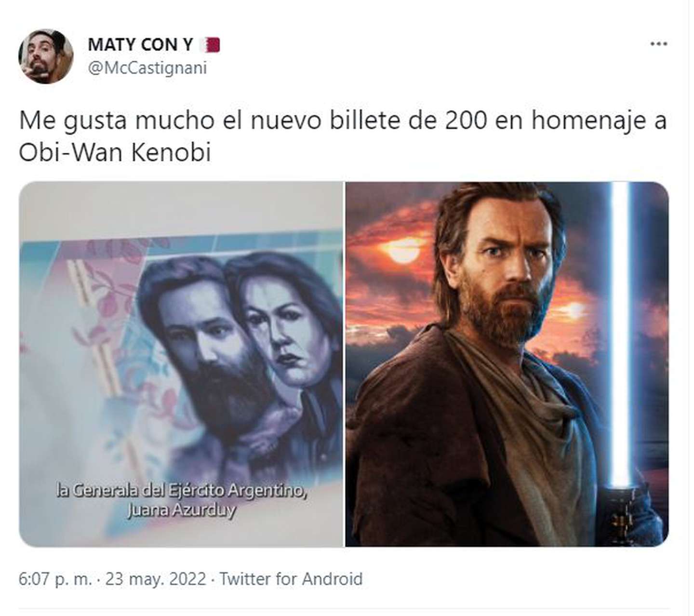Open the banknote image on left
This screenshot has height=616, width=694.
[x=181, y=364]
